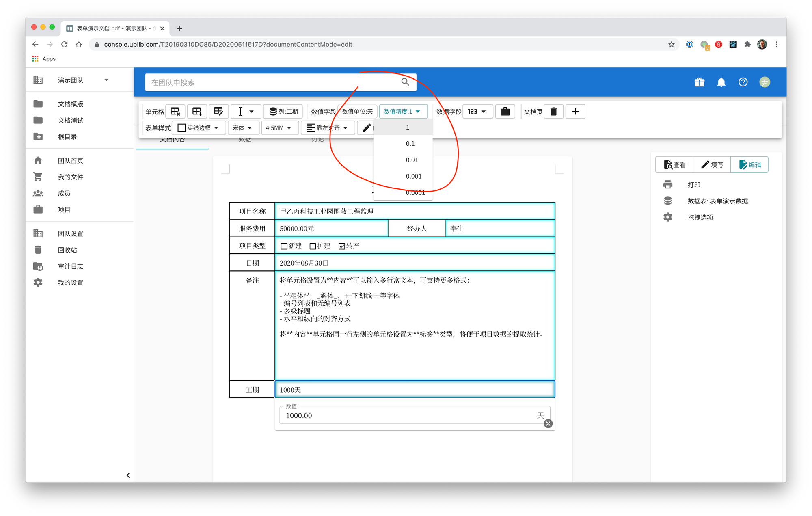Check the 扩建 checkbox
The height and width of the screenshot is (516, 812).
(x=313, y=246)
